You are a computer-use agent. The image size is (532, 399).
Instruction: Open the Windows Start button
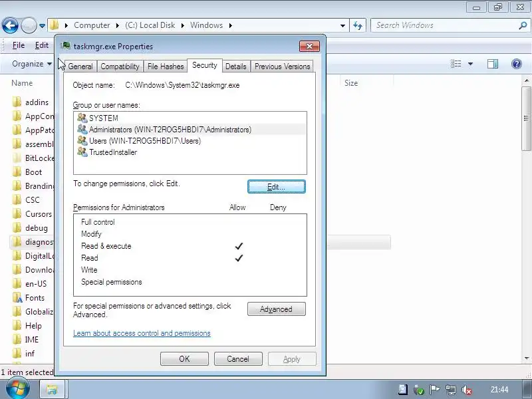(x=18, y=389)
